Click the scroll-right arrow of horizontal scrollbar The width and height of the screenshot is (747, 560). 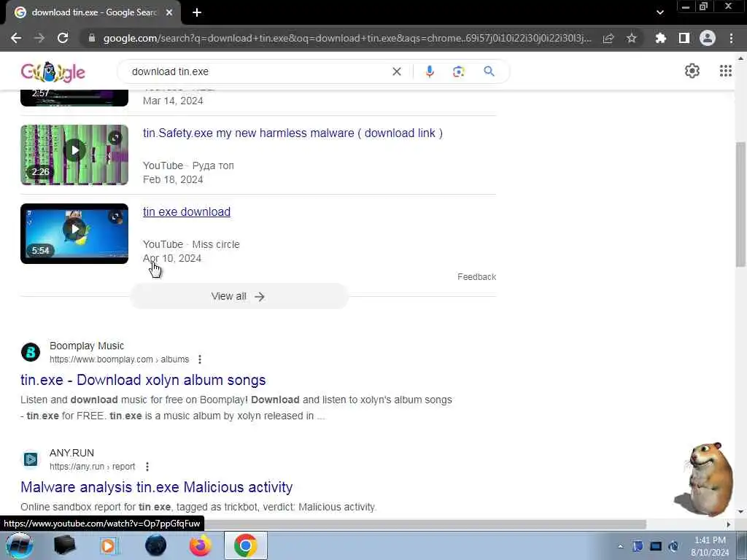[729, 524]
